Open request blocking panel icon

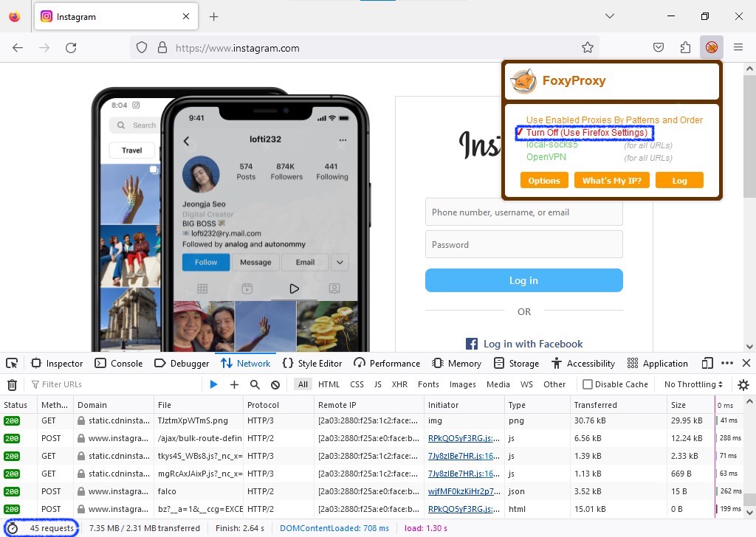point(275,384)
